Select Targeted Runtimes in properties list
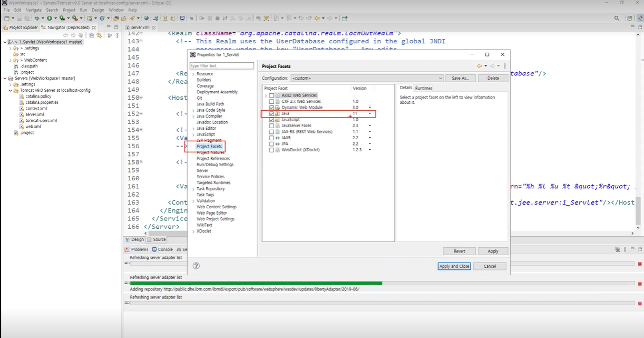This screenshot has width=644, height=338. [x=213, y=182]
